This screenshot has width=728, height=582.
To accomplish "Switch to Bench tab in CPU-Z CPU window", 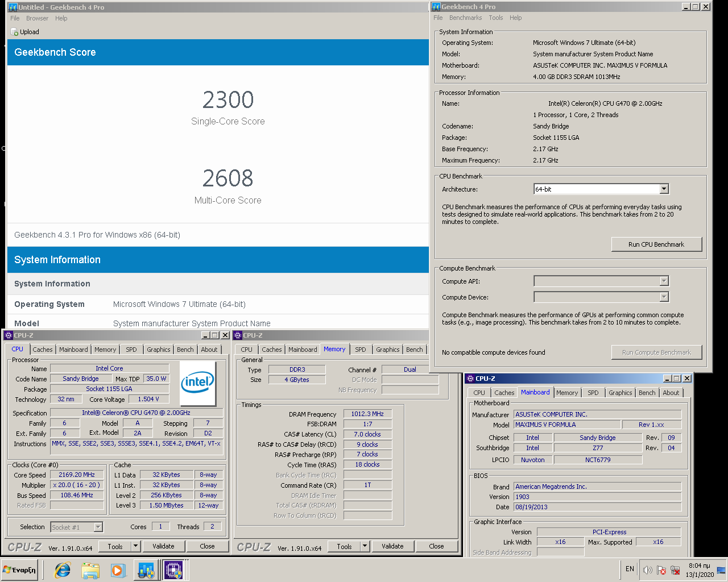I will coord(185,350).
